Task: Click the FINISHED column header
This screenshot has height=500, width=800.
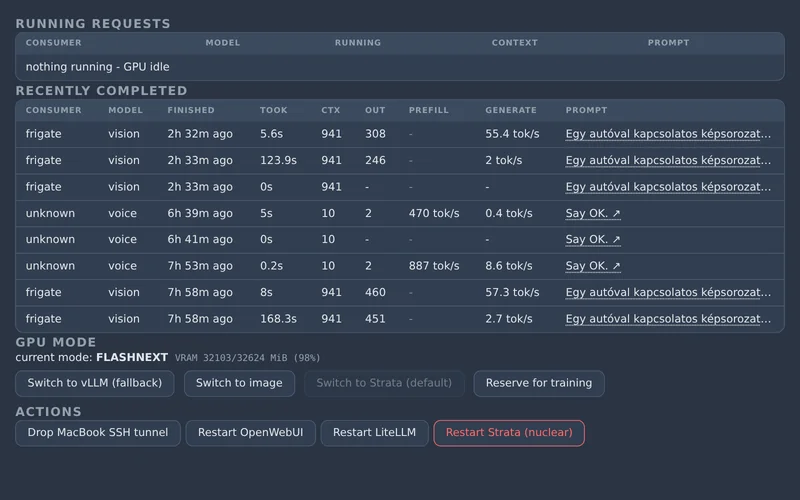Action: tap(191, 110)
